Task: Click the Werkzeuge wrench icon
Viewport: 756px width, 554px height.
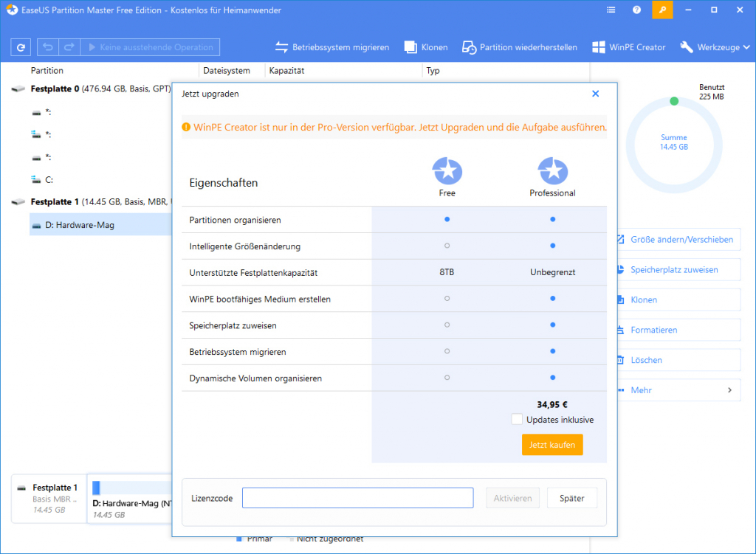Action: pos(687,46)
